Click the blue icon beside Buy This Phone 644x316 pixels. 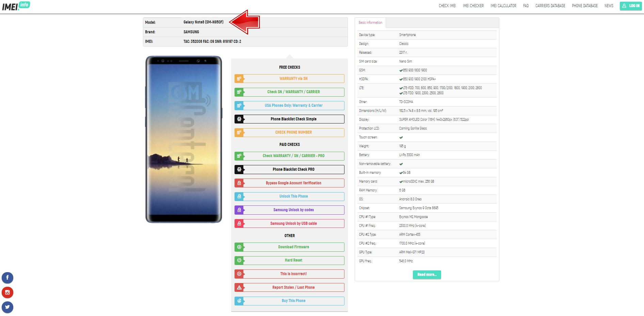(239, 301)
